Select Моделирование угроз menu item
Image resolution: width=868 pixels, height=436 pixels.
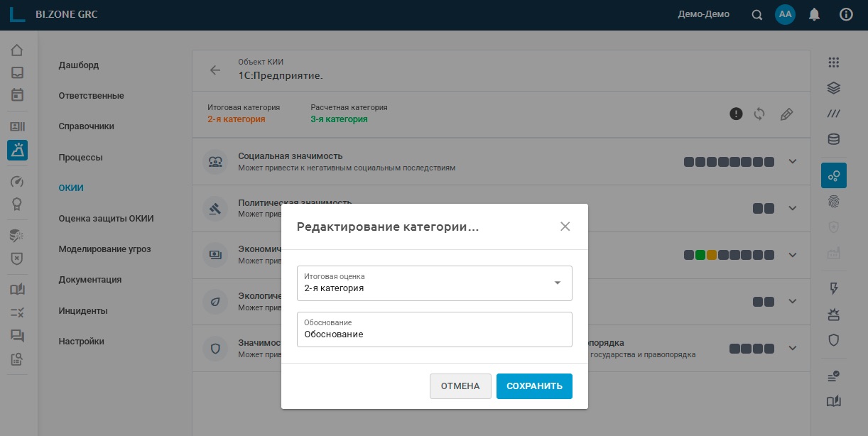[x=104, y=249]
